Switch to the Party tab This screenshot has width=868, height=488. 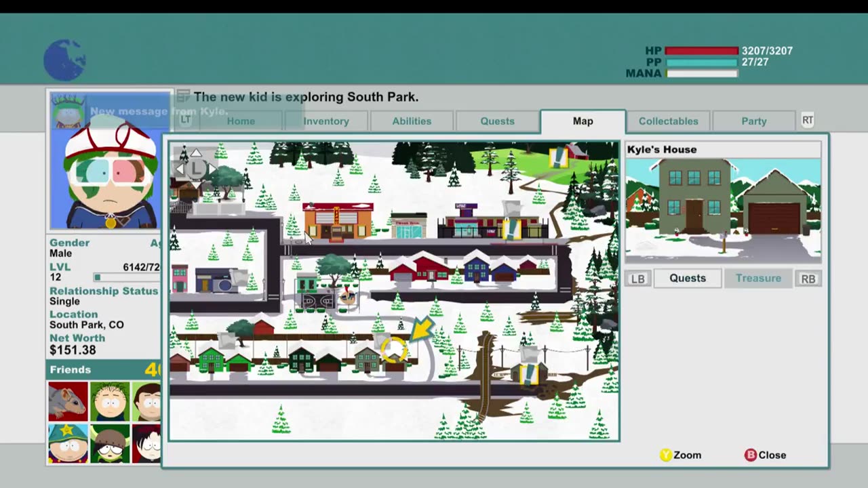pyautogui.click(x=753, y=121)
